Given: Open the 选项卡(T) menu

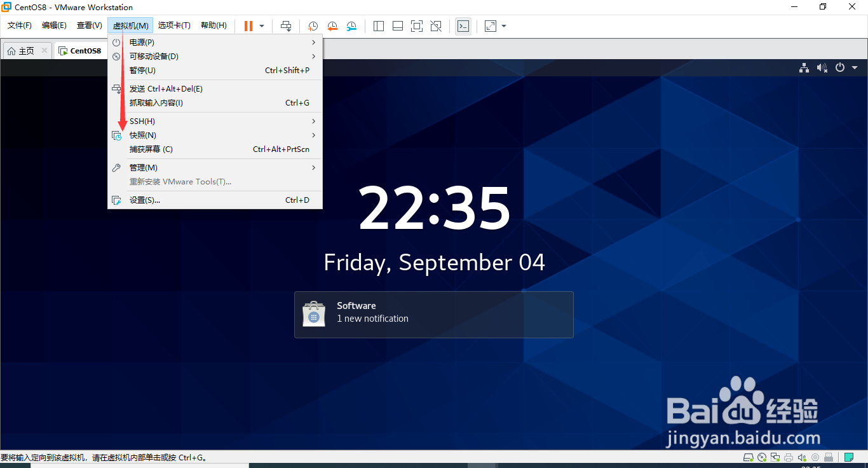Looking at the screenshot, I should 174,25.
